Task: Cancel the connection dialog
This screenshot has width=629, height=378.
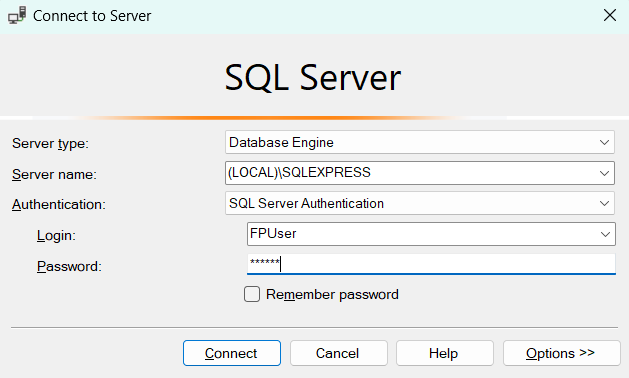Action: (339, 353)
